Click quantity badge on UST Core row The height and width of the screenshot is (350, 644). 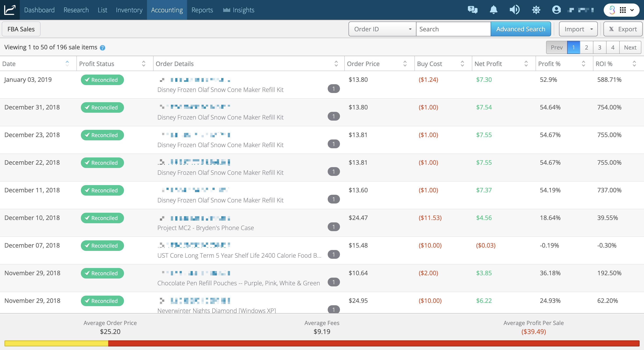pyautogui.click(x=333, y=254)
